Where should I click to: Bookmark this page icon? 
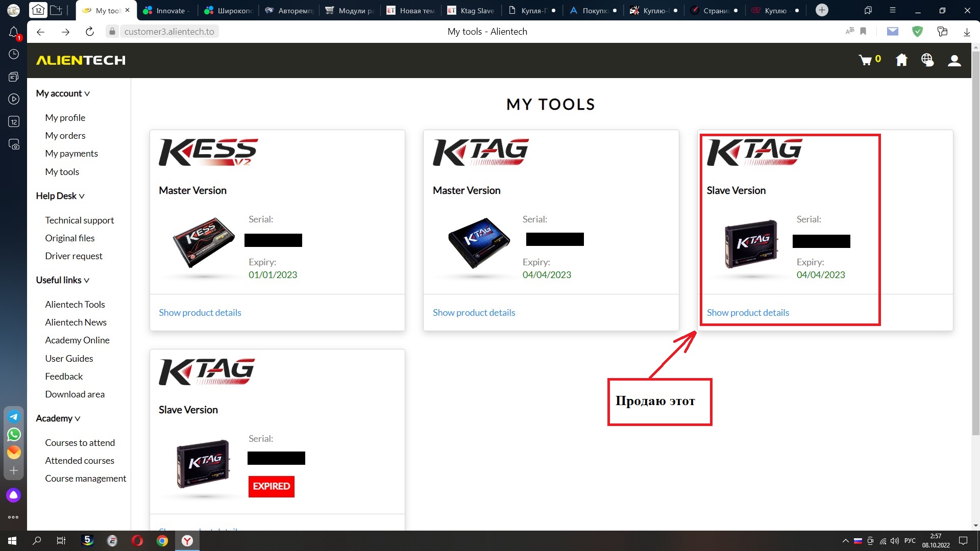(x=863, y=32)
